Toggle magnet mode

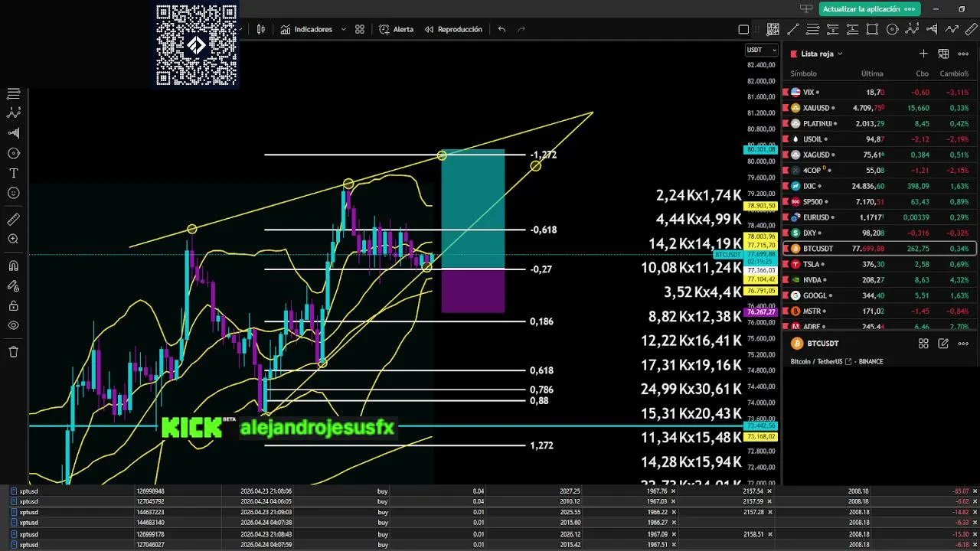13,266
